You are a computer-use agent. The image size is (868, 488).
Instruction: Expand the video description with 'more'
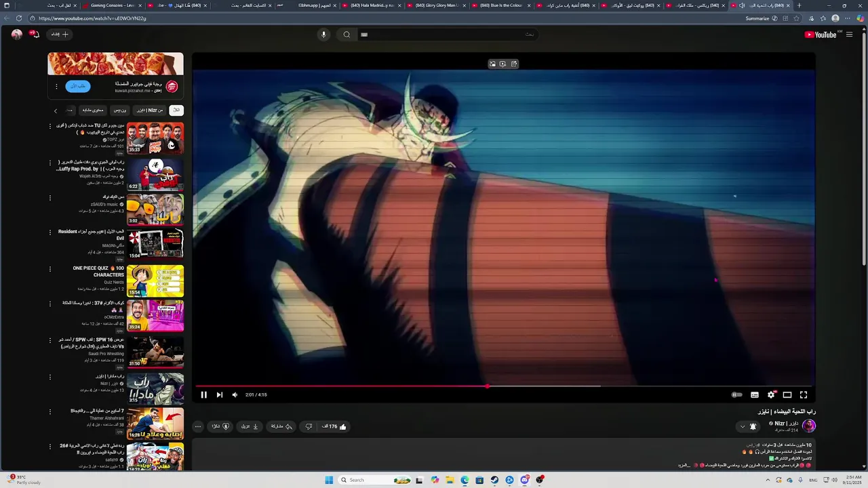point(684,466)
